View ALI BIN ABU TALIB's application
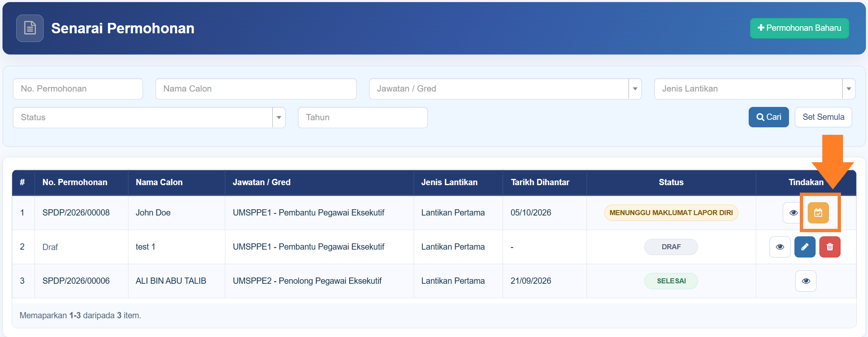Image resolution: width=868 pixels, height=337 pixels. 806,281
